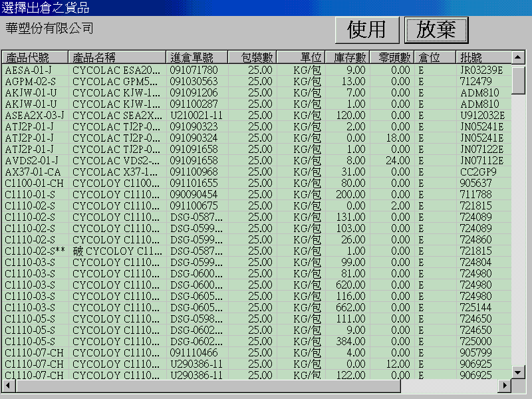Select the C1110-02-S** damaged item row

pyautogui.click(x=257, y=251)
